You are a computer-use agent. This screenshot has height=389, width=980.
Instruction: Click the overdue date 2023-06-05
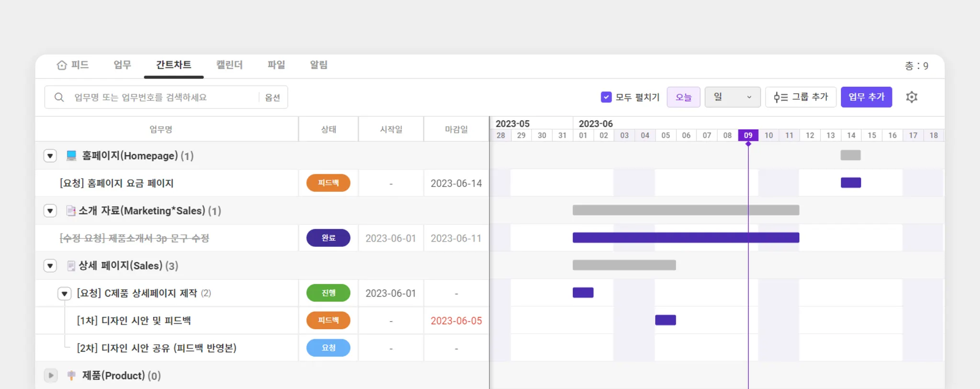(456, 321)
